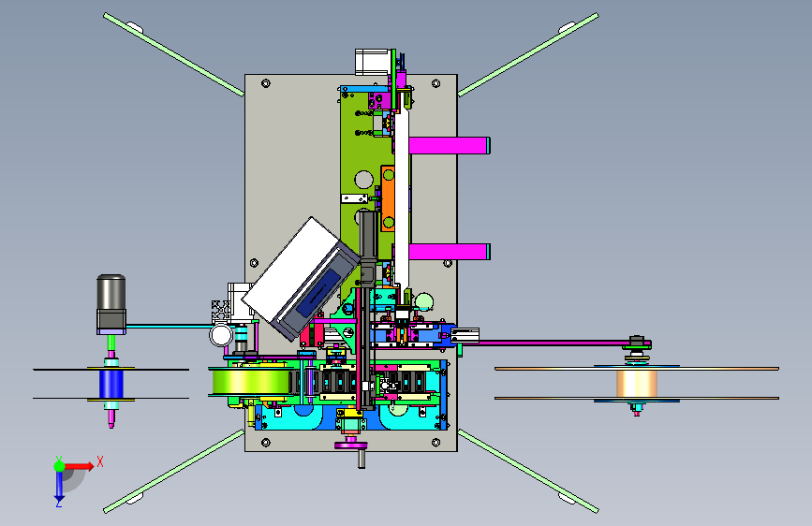The width and height of the screenshot is (812, 526).
Task: Select the bottom-right bolt on the base plate
Action: point(436,443)
